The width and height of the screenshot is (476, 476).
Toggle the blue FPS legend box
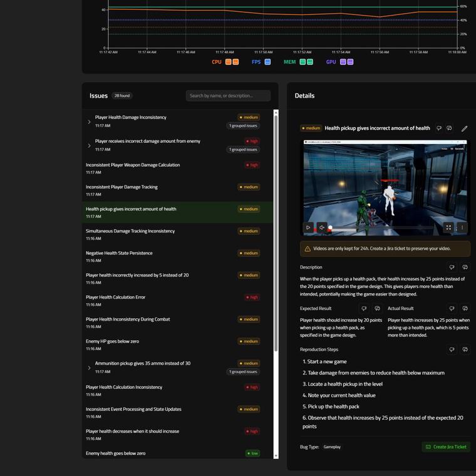click(267, 62)
